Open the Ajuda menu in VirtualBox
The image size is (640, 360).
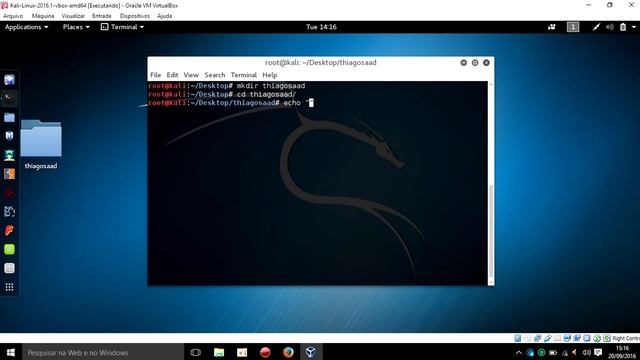164,16
